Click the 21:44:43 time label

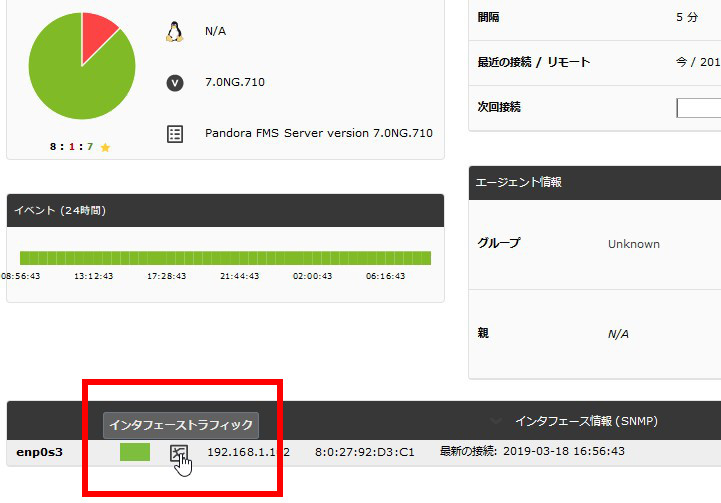(x=240, y=276)
